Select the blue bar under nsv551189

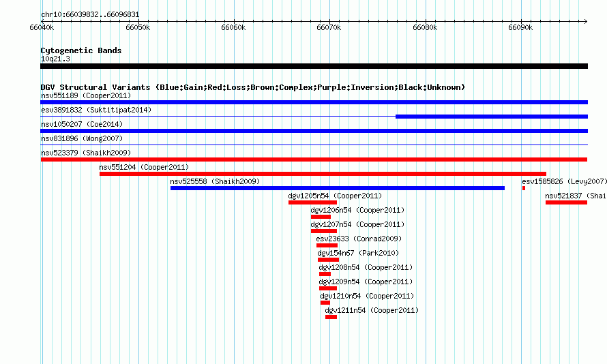pyautogui.click(x=314, y=102)
